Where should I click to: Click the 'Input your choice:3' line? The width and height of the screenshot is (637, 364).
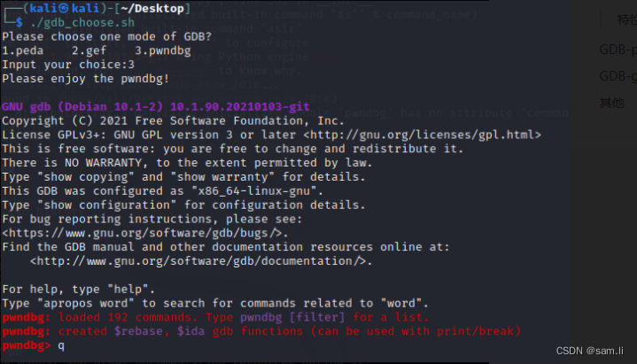67,64
